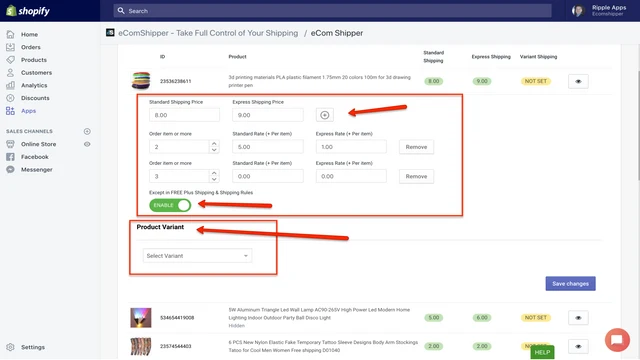
Task: Open the Select Variant dropdown
Action: pyautogui.click(x=197, y=256)
